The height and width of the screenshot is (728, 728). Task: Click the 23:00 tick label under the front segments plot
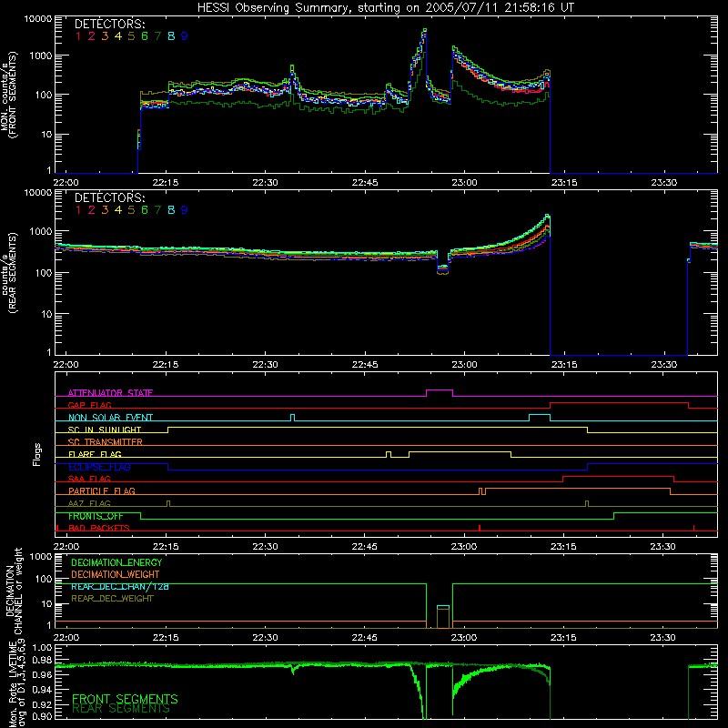tap(464, 183)
